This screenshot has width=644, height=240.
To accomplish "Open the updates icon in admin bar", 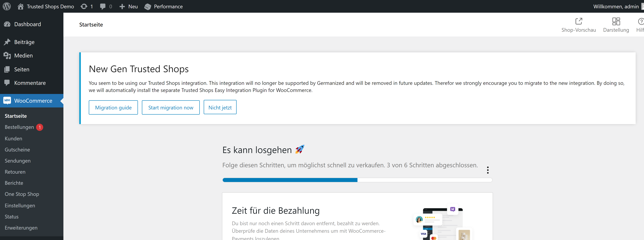I will (x=84, y=6).
